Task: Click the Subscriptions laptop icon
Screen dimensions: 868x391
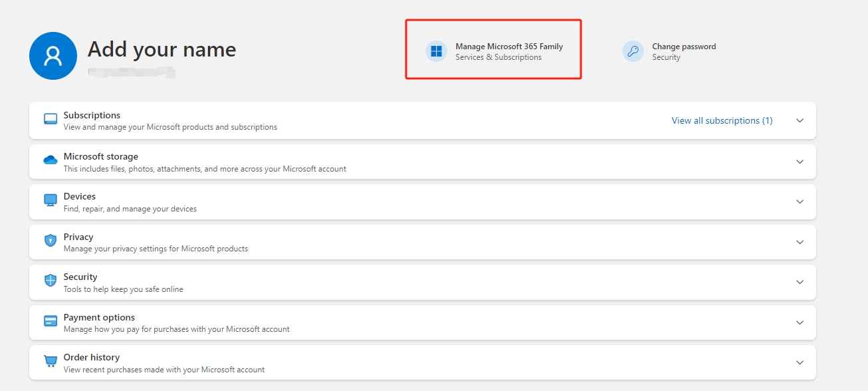Action: pyautogui.click(x=51, y=120)
